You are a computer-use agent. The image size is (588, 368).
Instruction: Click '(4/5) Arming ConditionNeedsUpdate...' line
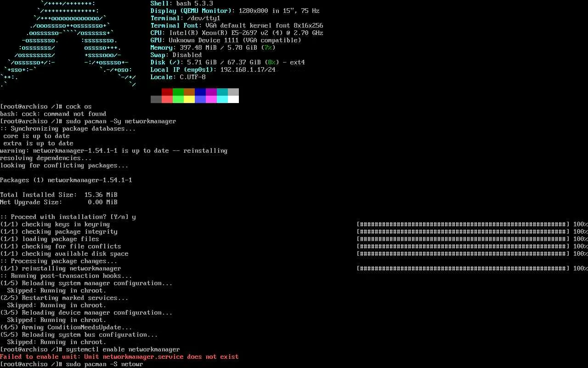[x=66, y=328]
